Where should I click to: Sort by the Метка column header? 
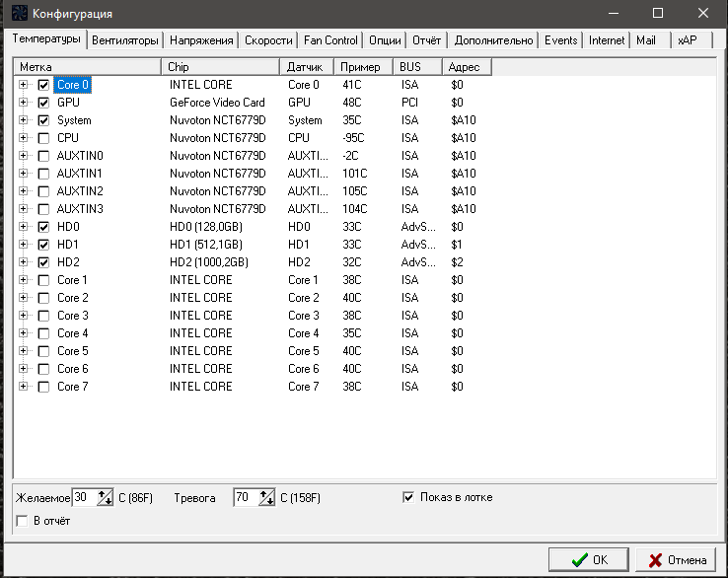pos(87,67)
